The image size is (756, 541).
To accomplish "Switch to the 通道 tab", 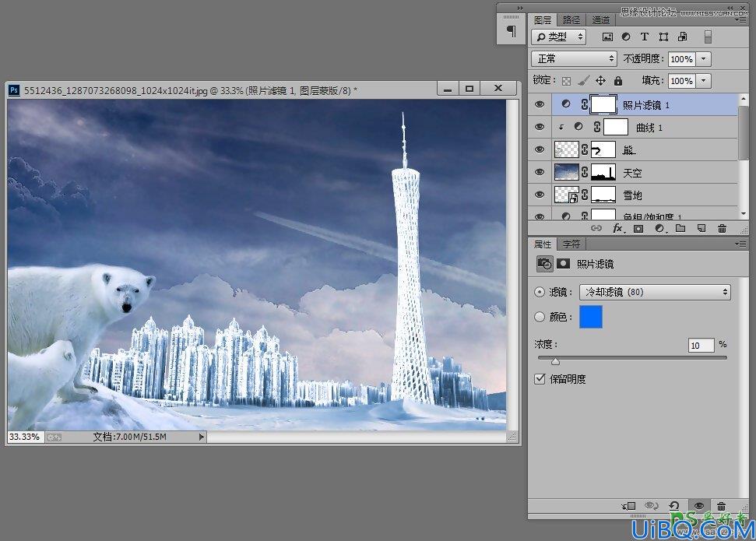I will 601,20.
